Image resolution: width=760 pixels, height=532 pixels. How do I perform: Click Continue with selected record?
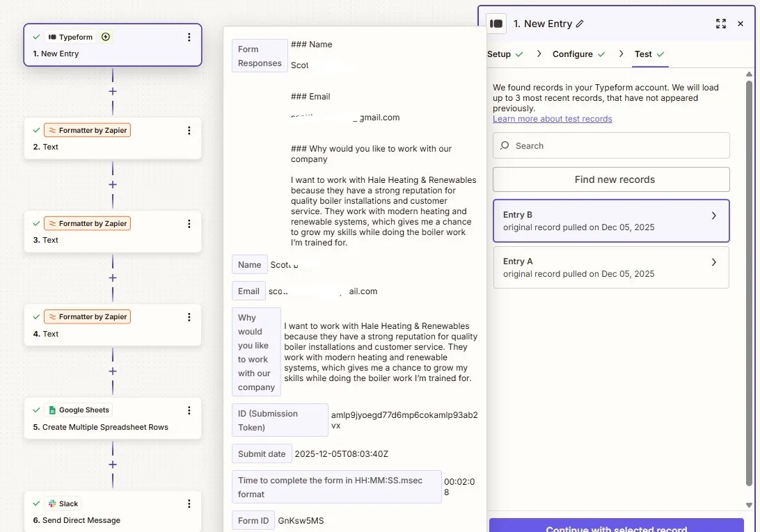(x=616, y=526)
